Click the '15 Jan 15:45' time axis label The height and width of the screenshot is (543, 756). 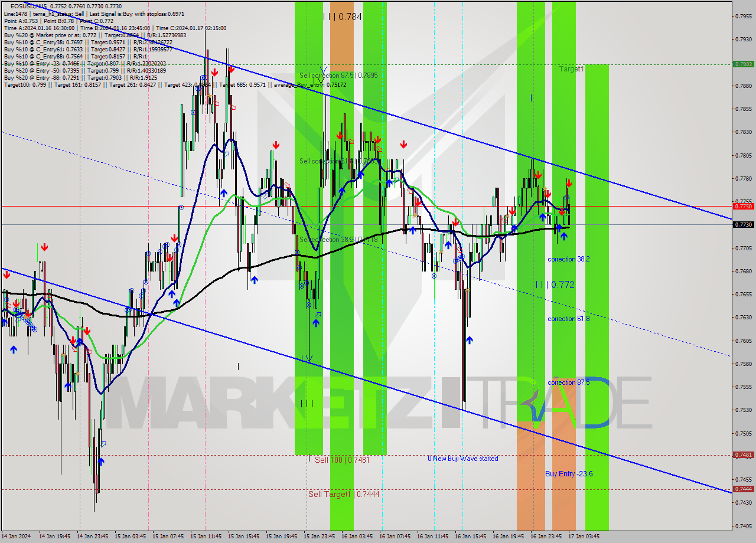244,537
